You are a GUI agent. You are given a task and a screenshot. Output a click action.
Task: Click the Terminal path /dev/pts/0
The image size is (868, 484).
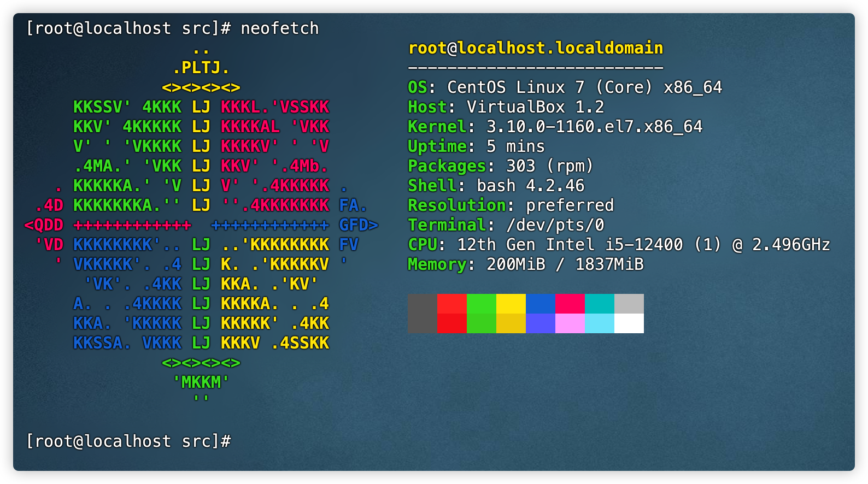(555, 225)
